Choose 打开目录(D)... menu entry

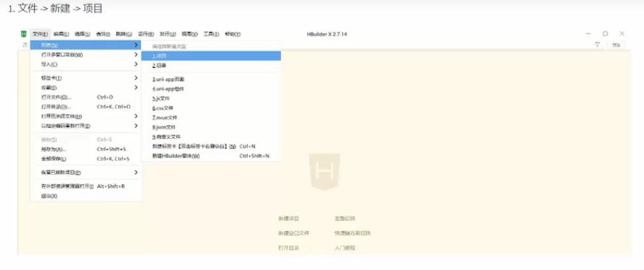pyautogui.click(x=86, y=107)
